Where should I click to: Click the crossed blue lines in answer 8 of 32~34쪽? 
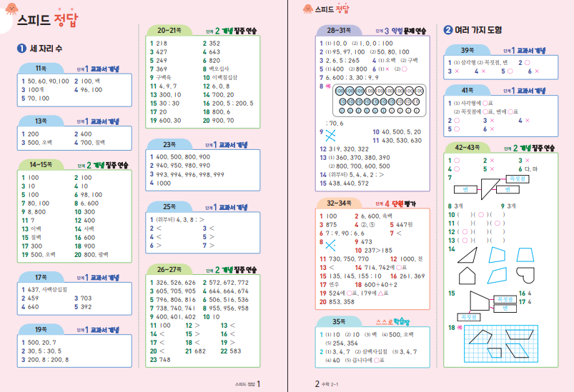330,245
